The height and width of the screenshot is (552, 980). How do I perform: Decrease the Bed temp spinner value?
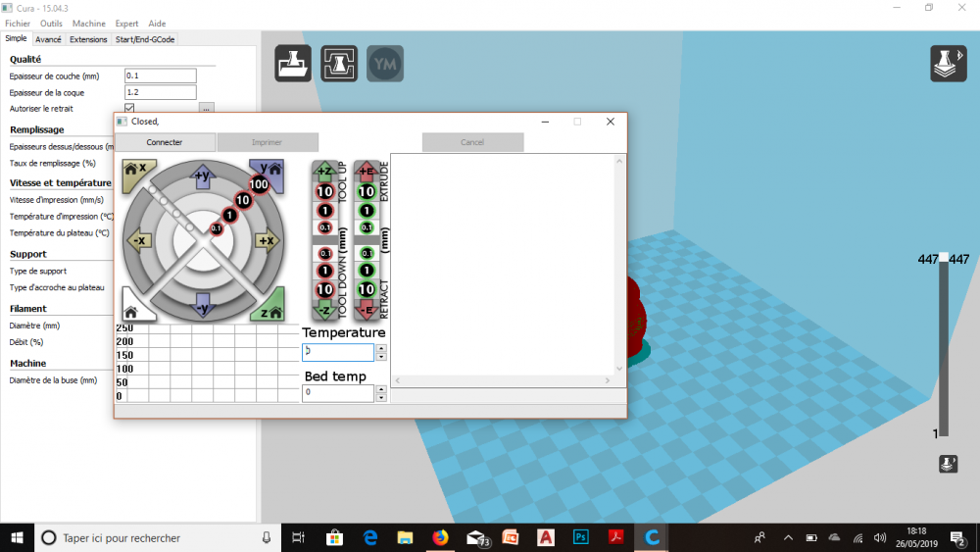[381, 398]
